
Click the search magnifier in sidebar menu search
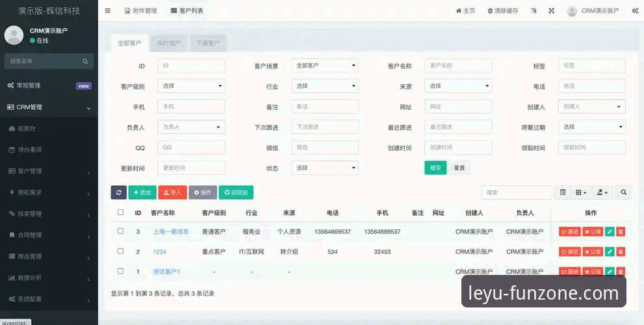[x=85, y=61]
